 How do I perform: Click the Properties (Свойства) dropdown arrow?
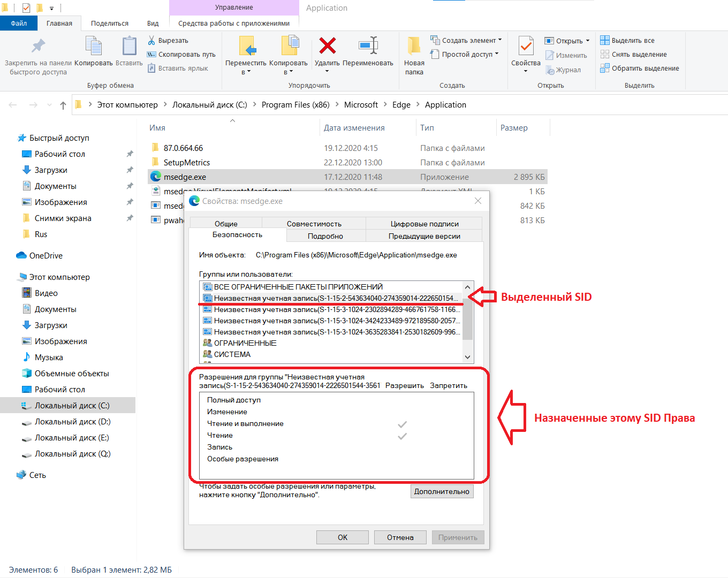click(x=526, y=71)
